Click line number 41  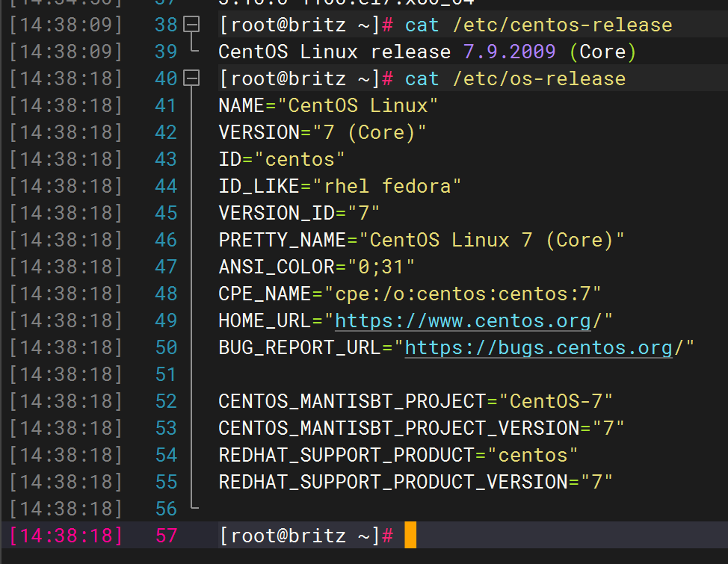click(166, 105)
